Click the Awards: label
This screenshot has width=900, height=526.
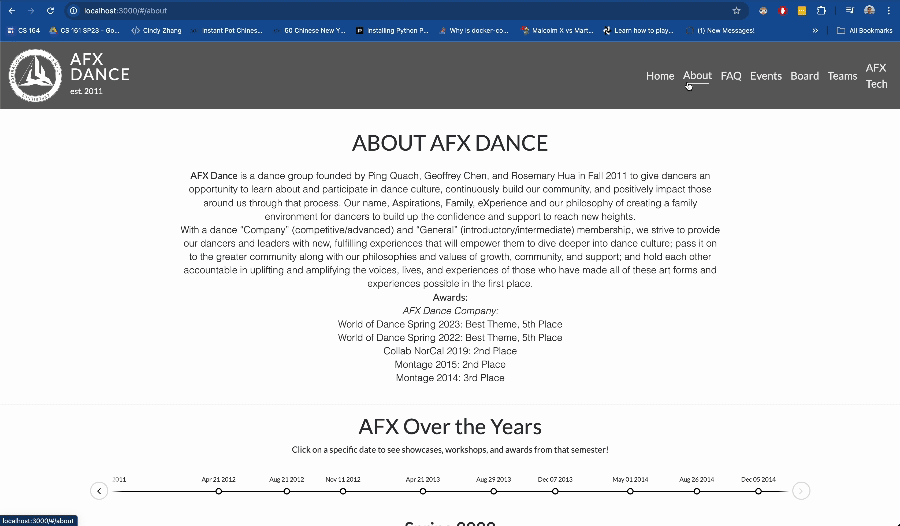(450, 297)
